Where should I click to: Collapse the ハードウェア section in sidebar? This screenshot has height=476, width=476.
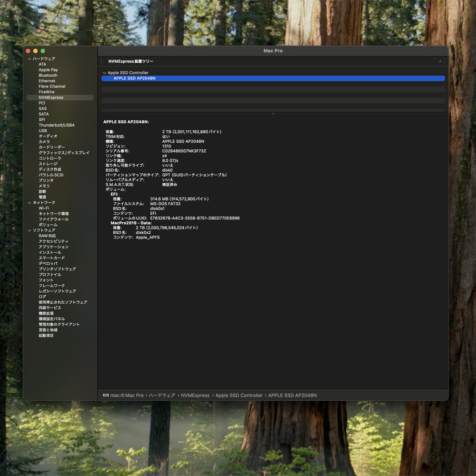point(30,59)
